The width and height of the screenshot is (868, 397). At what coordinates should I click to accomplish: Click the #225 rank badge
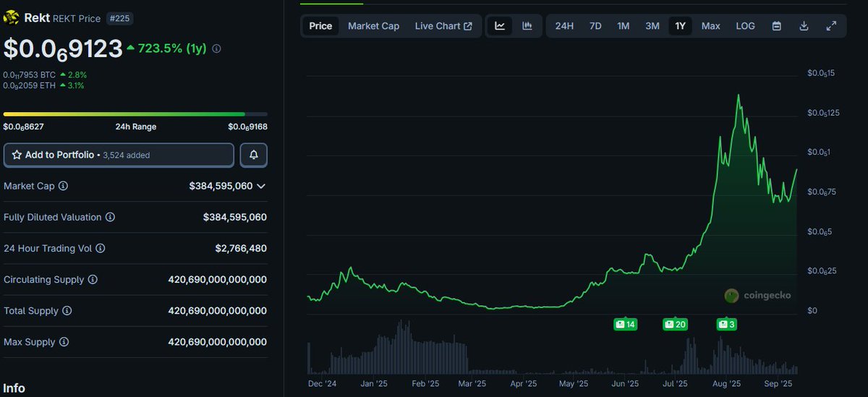pyautogui.click(x=119, y=18)
